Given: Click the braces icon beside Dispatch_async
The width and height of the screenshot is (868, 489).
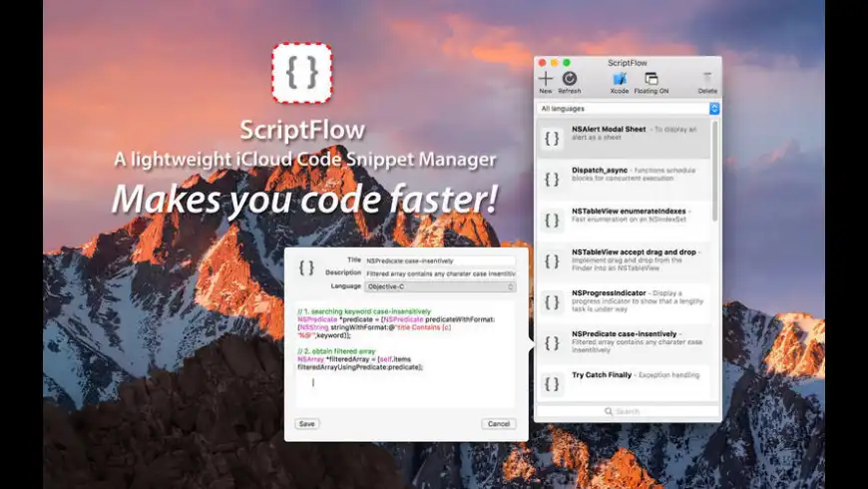Looking at the screenshot, I should (x=552, y=180).
